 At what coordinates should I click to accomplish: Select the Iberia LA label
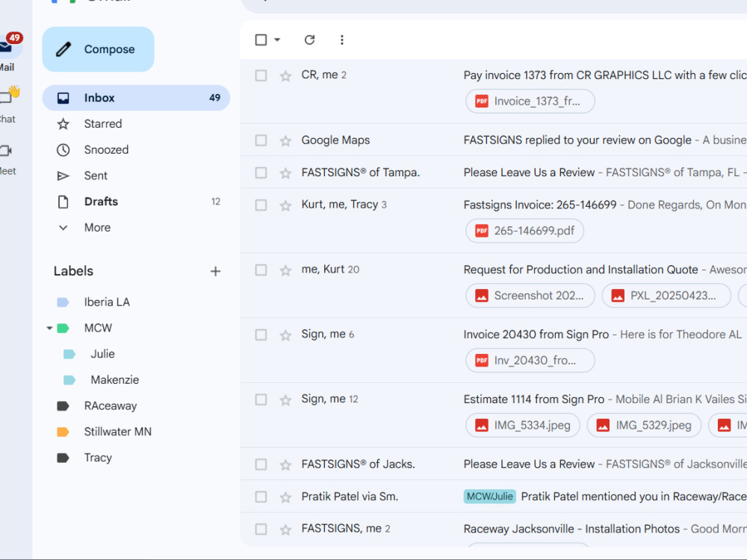(x=107, y=302)
